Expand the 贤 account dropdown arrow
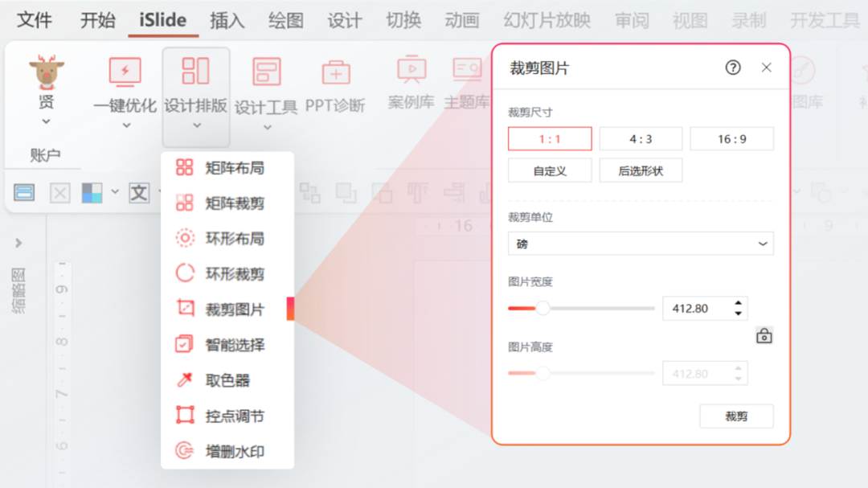The width and height of the screenshot is (868, 488). (x=47, y=121)
